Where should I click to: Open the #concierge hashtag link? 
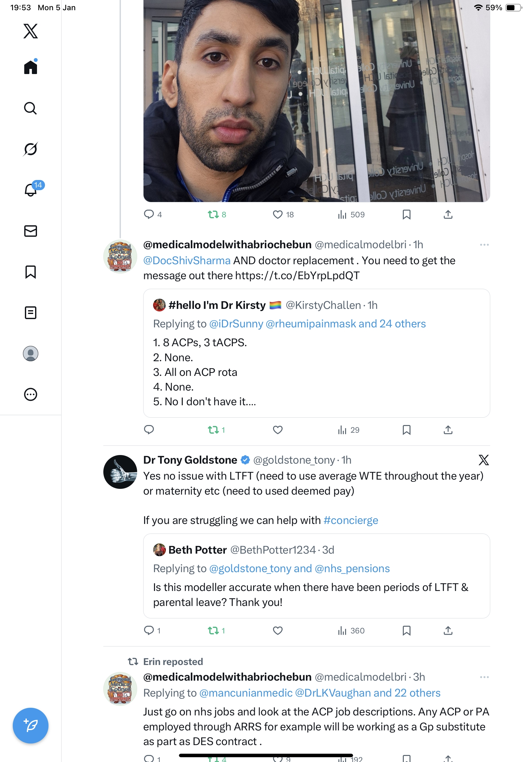pyautogui.click(x=351, y=520)
